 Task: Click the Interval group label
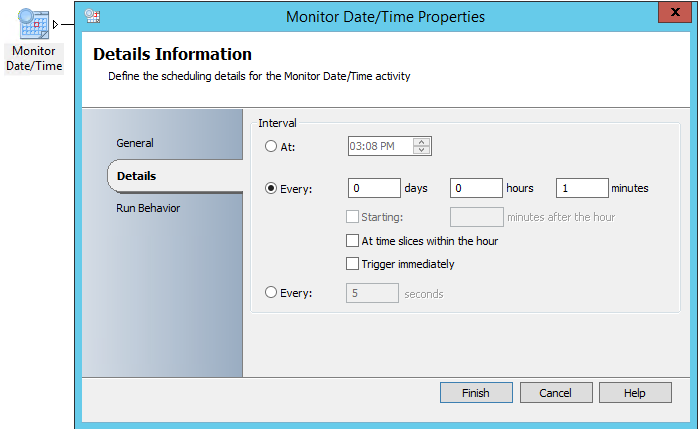click(x=277, y=123)
